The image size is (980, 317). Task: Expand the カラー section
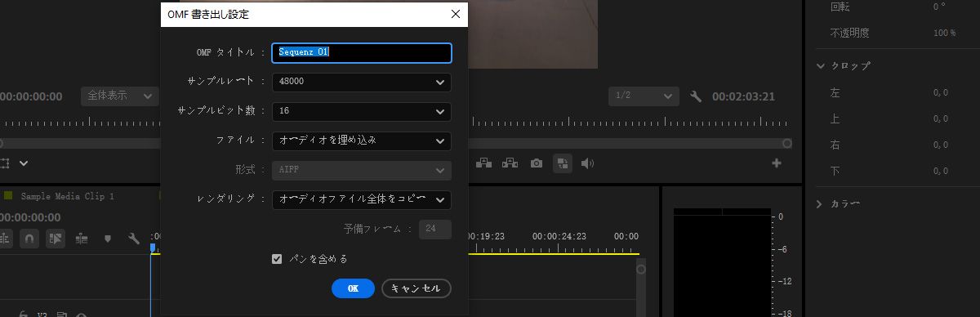pos(820,203)
